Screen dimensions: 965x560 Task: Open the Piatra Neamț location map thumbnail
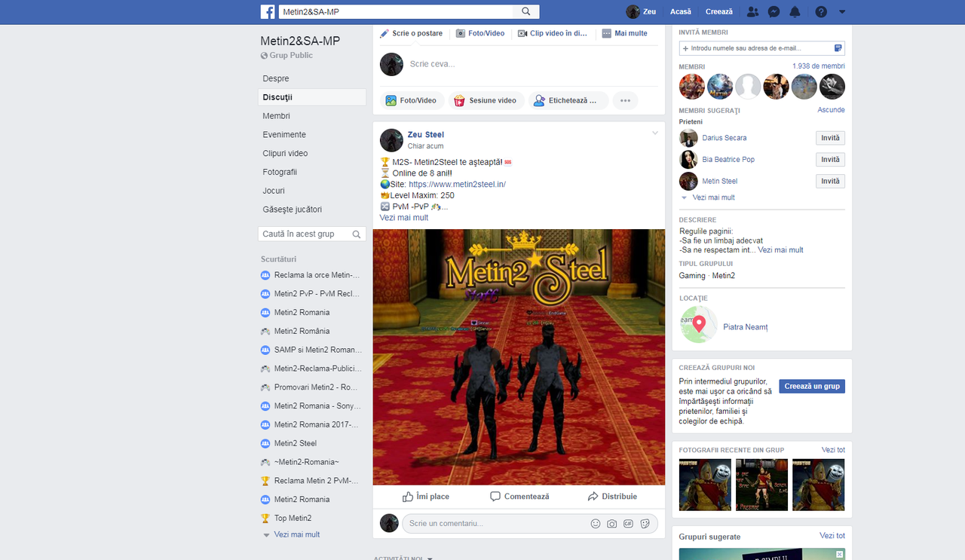coord(699,325)
